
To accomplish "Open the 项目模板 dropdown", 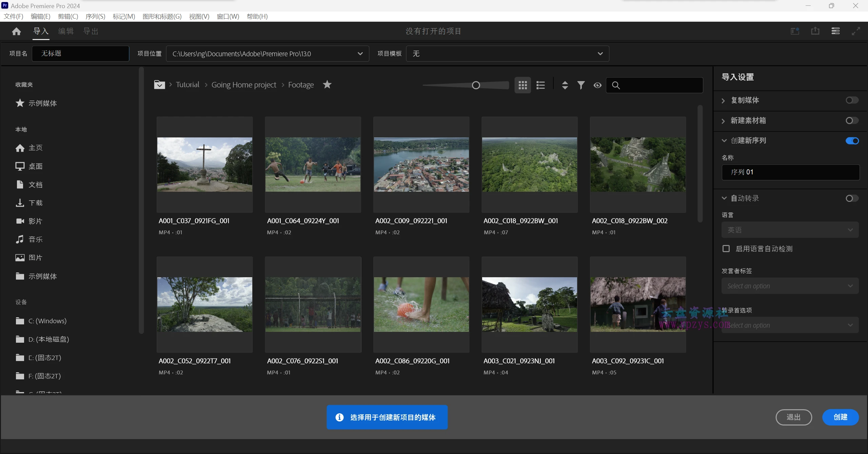I will pos(600,54).
